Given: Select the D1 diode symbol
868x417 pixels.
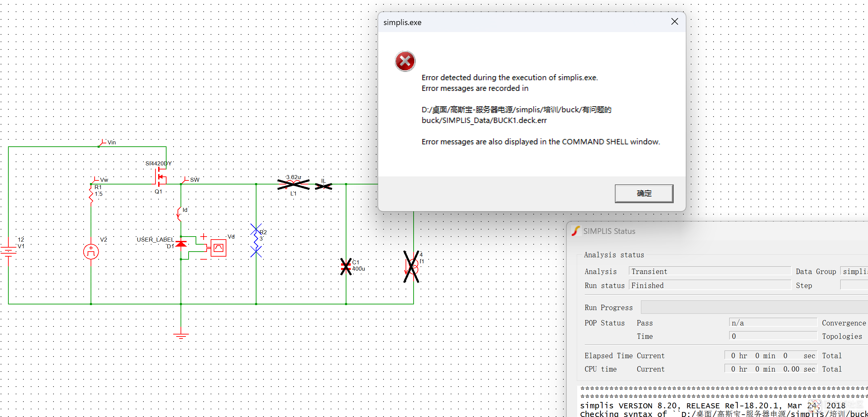Looking at the screenshot, I should click(x=181, y=244).
